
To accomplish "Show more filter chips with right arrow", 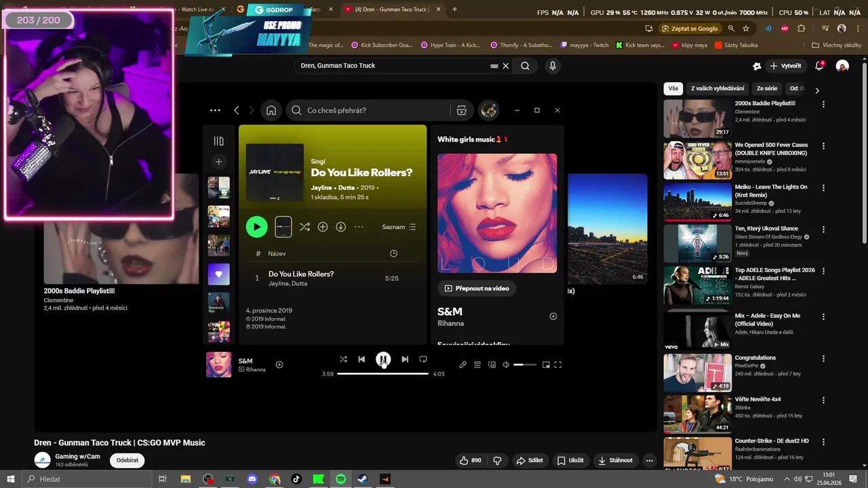I will point(817,90).
